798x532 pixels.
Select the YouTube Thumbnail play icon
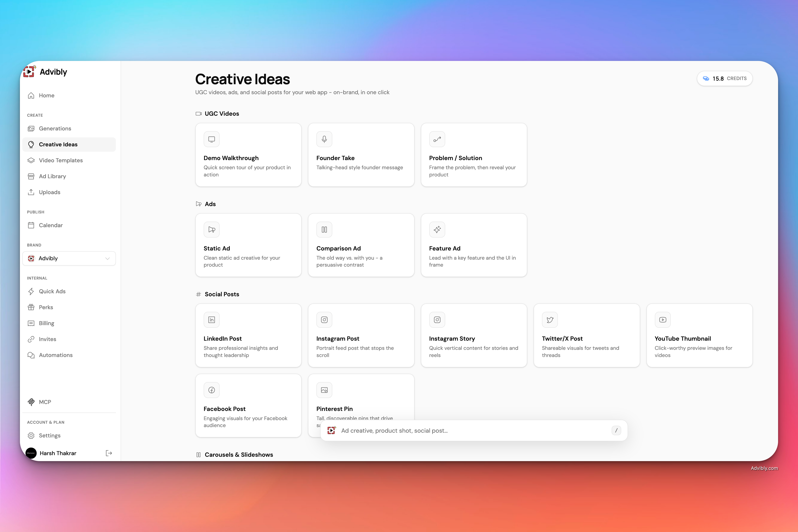tap(663, 320)
